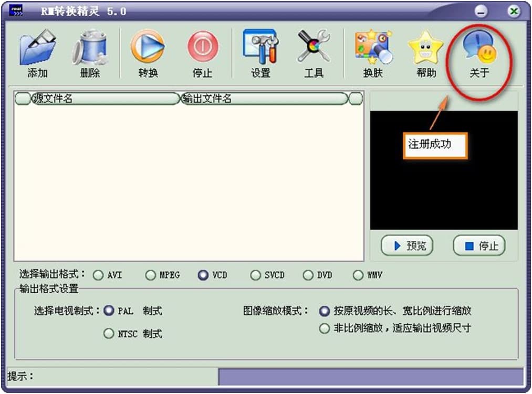Enable 非比例缩放 scaling mode

tap(325, 328)
